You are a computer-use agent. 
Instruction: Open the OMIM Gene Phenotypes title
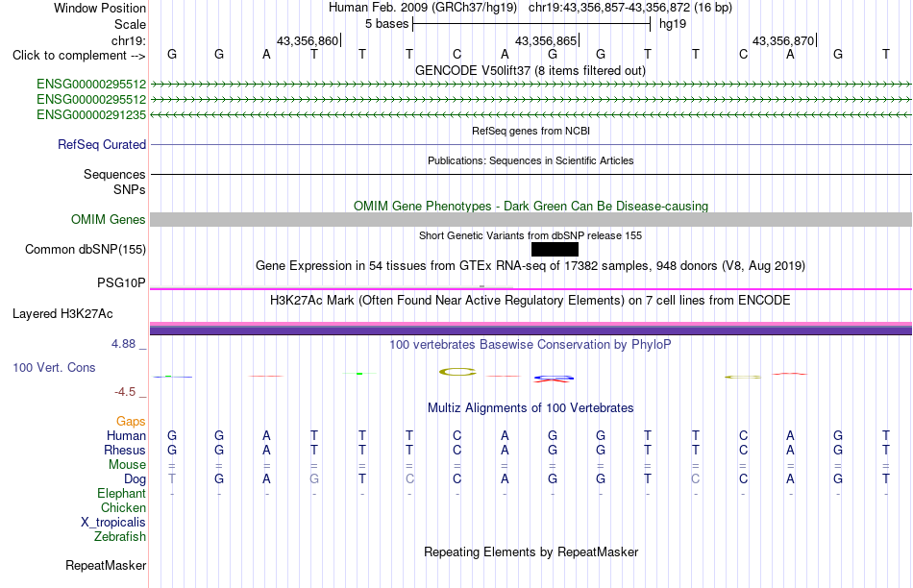pos(531,207)
